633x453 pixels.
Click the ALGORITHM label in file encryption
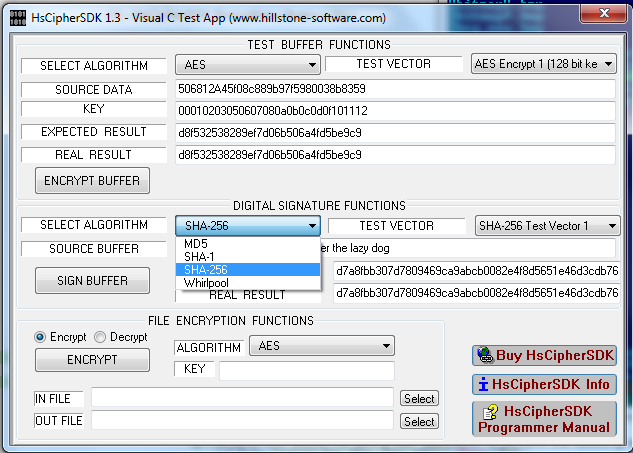coord(209,348)
